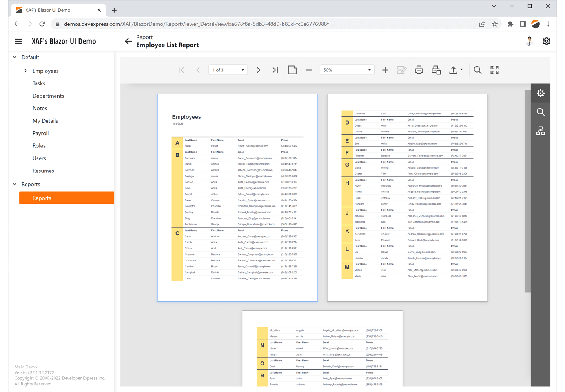The width and height of the screenshot is (565, 392).
Task: Zoom out using the minus icon
Action: coord(309,70)
